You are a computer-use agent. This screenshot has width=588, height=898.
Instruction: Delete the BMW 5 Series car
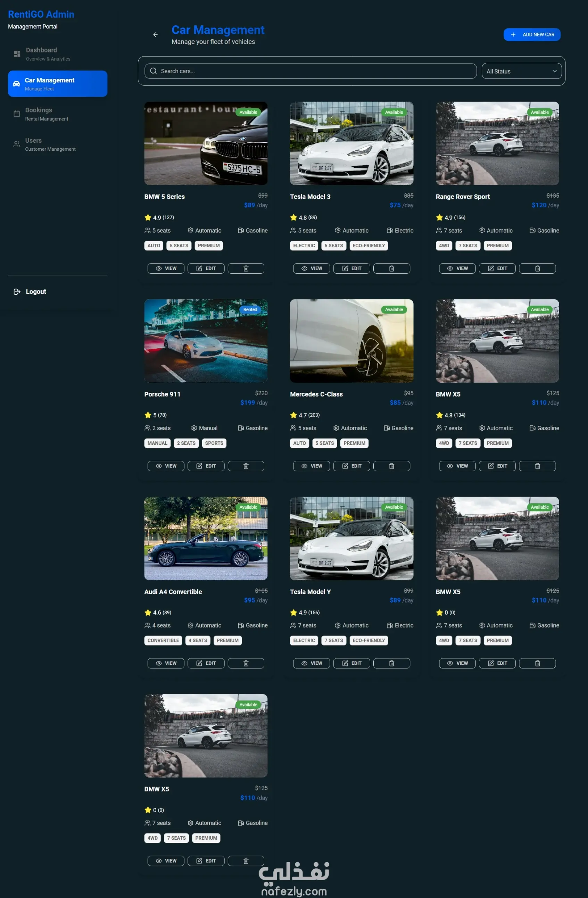tap(246, 268)
